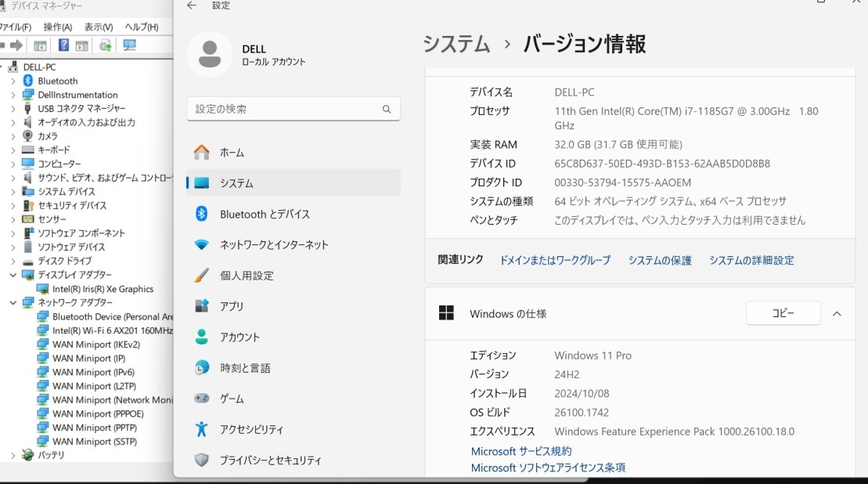
Task: Open アカウント via its green person icon
Action: 201,337
